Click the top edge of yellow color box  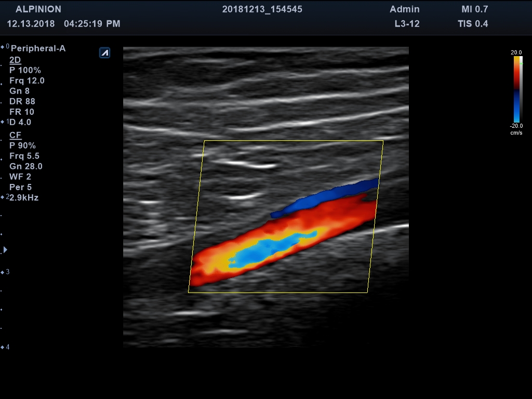click(x=294, y=141)
